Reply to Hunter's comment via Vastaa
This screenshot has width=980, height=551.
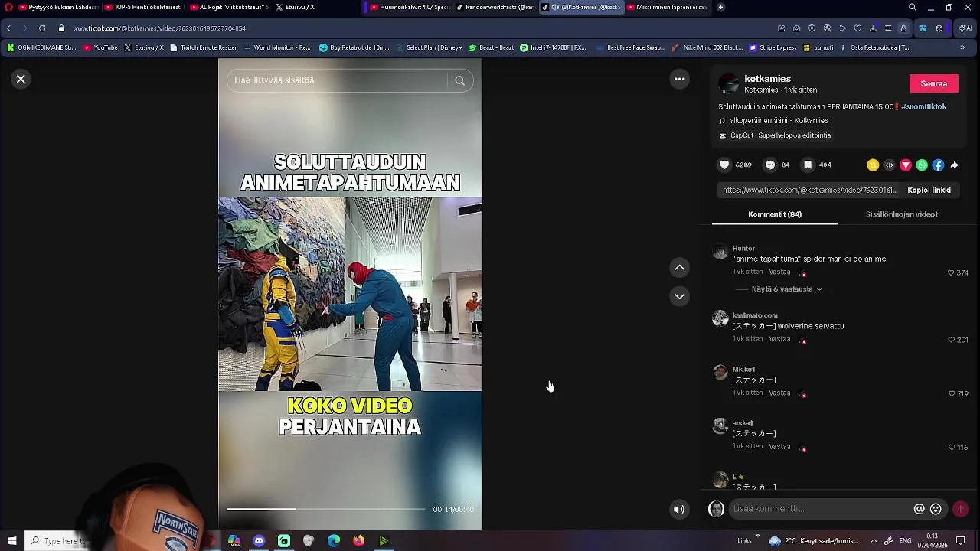779,272
